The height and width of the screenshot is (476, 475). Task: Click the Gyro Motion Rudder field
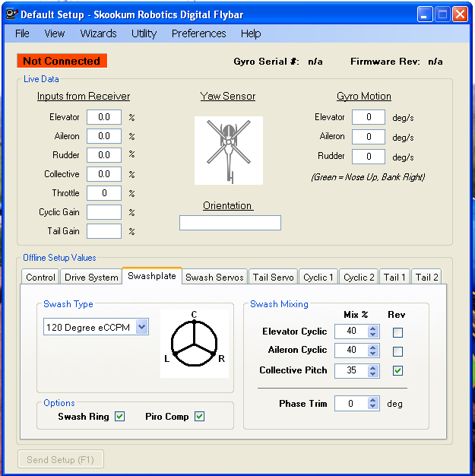(x=369, y=157)
